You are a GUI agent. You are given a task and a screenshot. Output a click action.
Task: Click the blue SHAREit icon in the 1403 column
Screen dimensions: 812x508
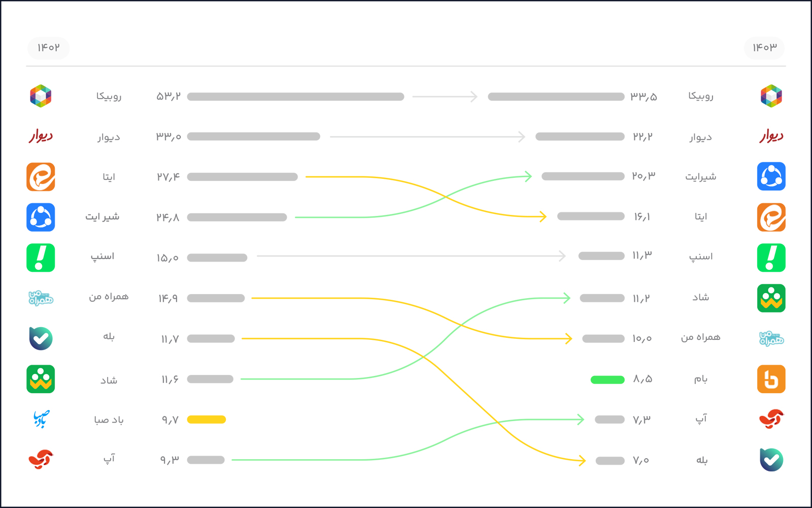(x=771, y=176)
